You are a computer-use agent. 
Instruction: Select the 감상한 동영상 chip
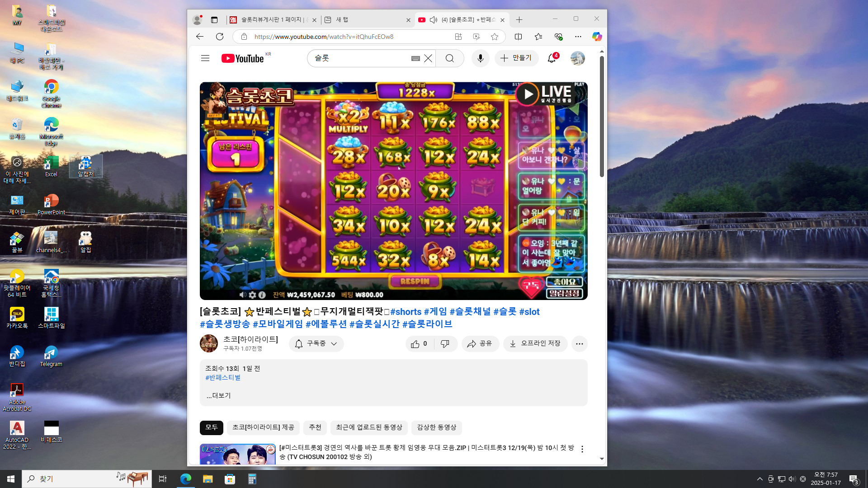(x=437, y=427)
